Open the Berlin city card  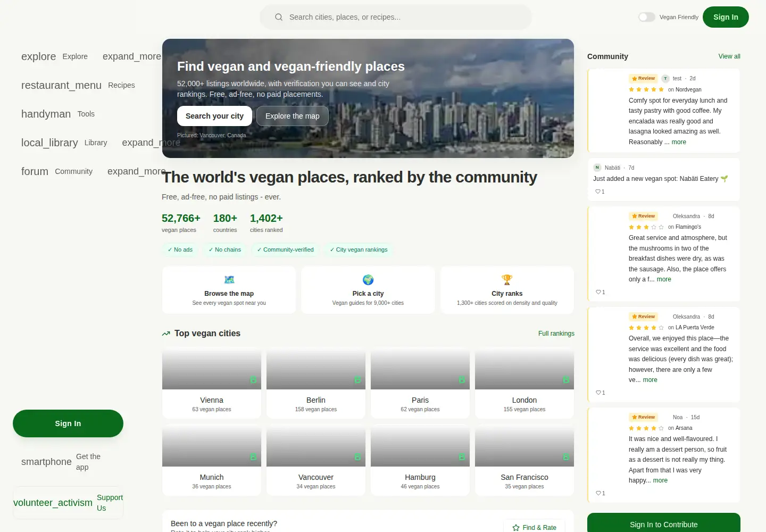coord(316,384)
